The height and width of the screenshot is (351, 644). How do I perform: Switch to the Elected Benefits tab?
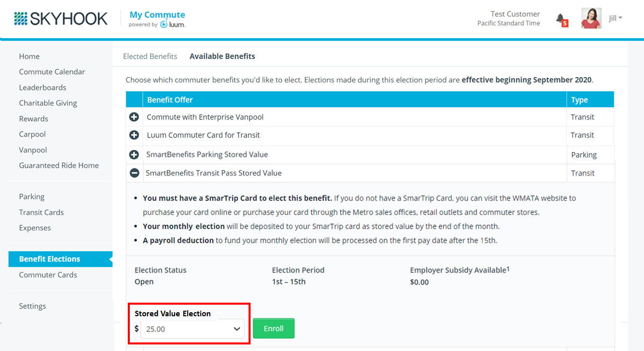(150, 56)
